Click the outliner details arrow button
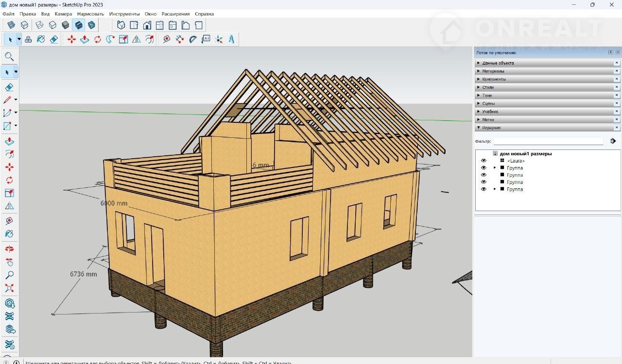Image resolution: width=622 pixels, height=364 pixels. pos(613,141)
